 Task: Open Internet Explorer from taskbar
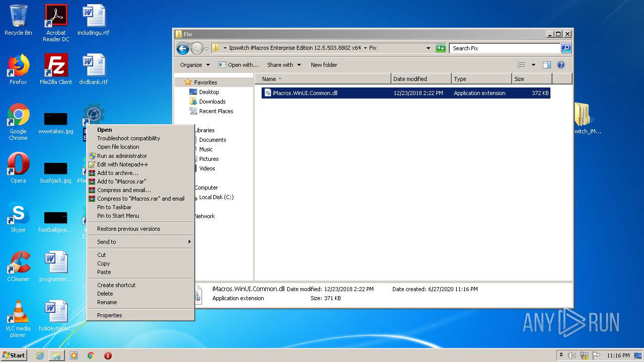click(x=40, y=355)
